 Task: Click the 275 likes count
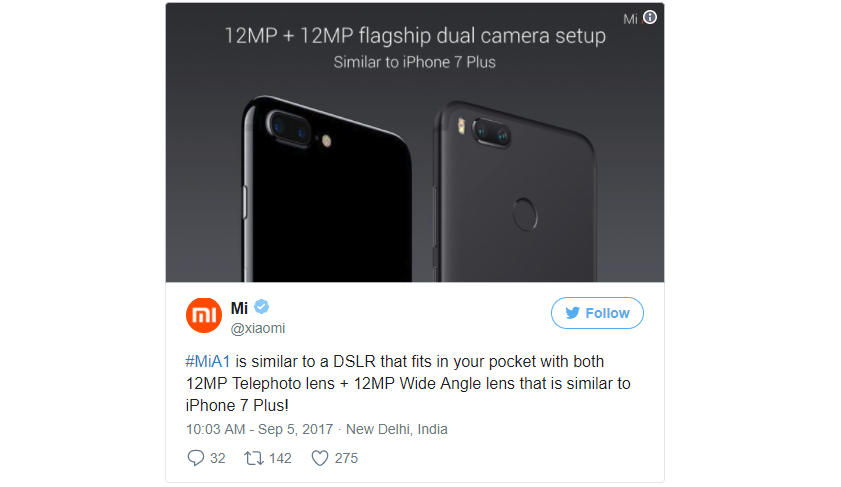coord(346,458)
